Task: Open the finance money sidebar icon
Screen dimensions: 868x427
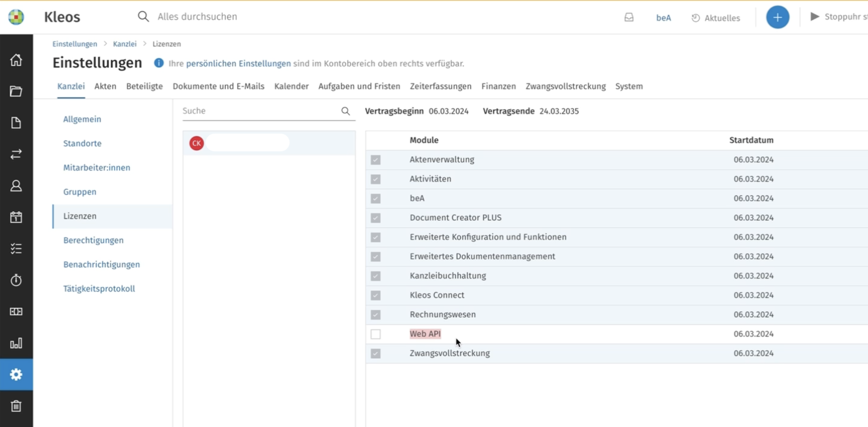Action: [x=16, y=312]
